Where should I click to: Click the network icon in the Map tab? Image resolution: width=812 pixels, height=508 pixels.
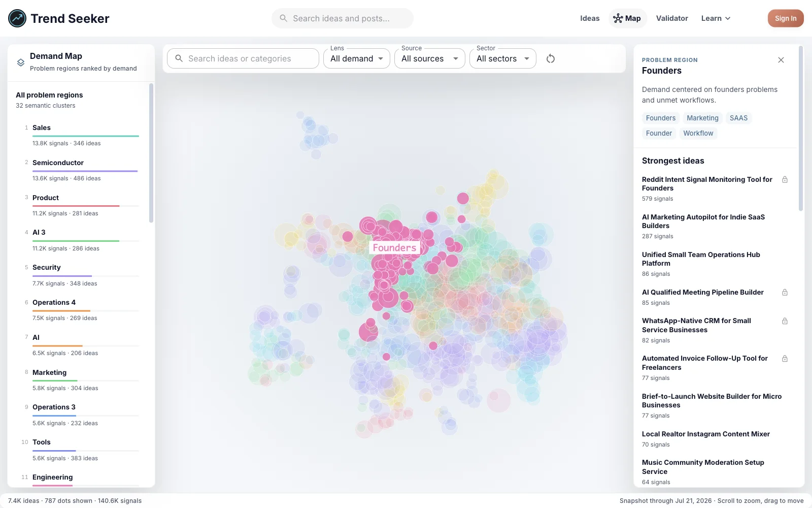tap(618, 18)
